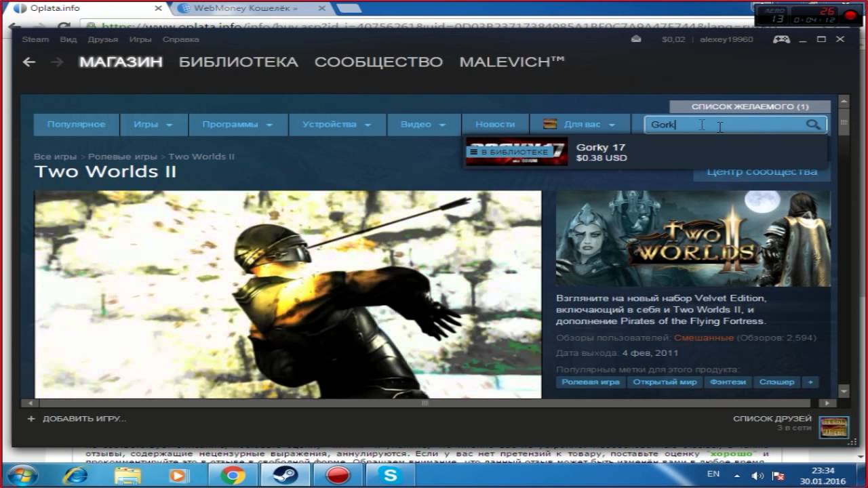Expand the Устройства dropdown
The width and height of the screenshot is (868, 488).
337,125
